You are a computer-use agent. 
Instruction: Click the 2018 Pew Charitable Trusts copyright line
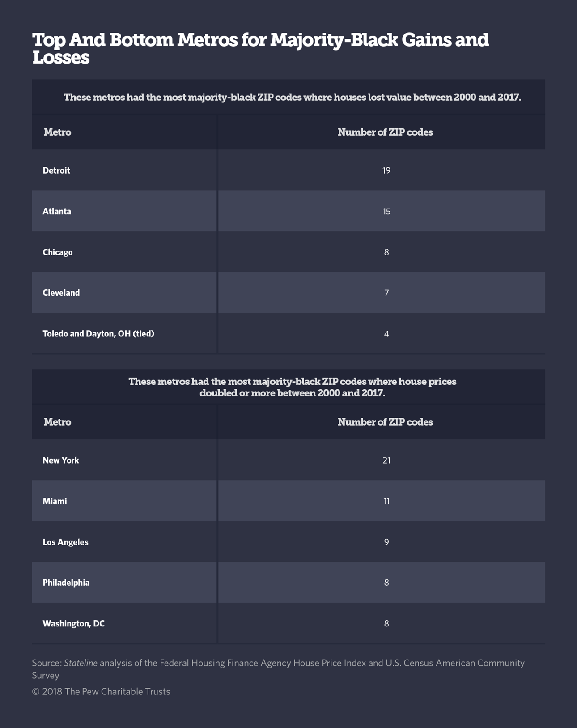[101, 692]
